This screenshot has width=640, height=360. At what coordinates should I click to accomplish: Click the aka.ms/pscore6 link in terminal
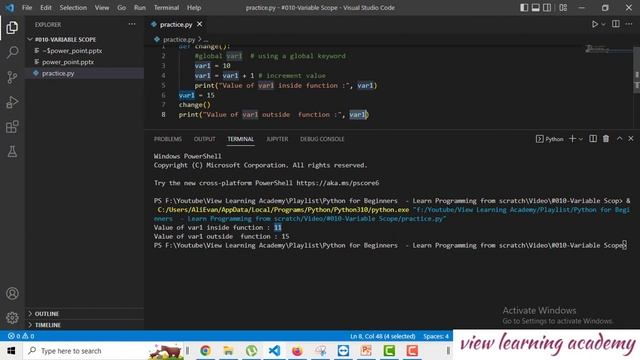tap(338, 183)
